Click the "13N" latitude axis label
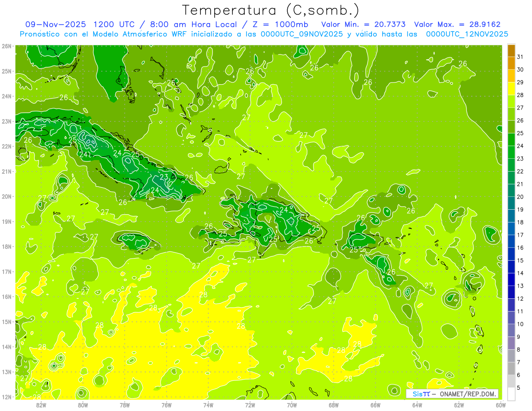532x411 pixels. point(7,372)
